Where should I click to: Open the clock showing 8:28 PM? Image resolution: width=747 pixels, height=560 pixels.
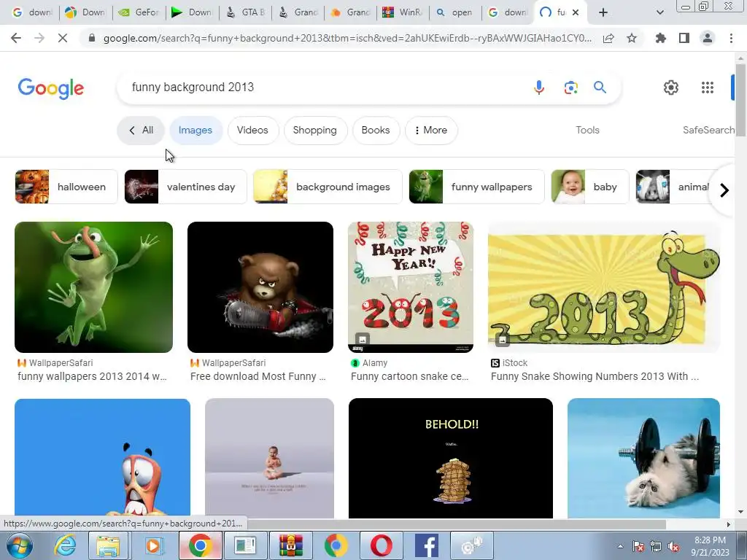click(x=710, y=545)
